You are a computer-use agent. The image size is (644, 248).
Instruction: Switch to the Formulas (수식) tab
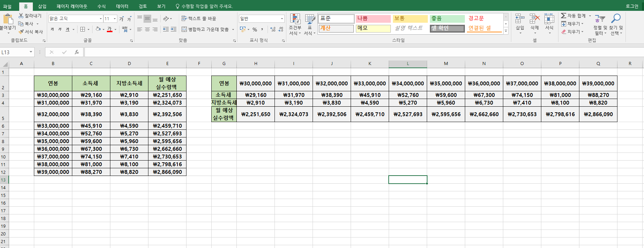tap(101, 6)
